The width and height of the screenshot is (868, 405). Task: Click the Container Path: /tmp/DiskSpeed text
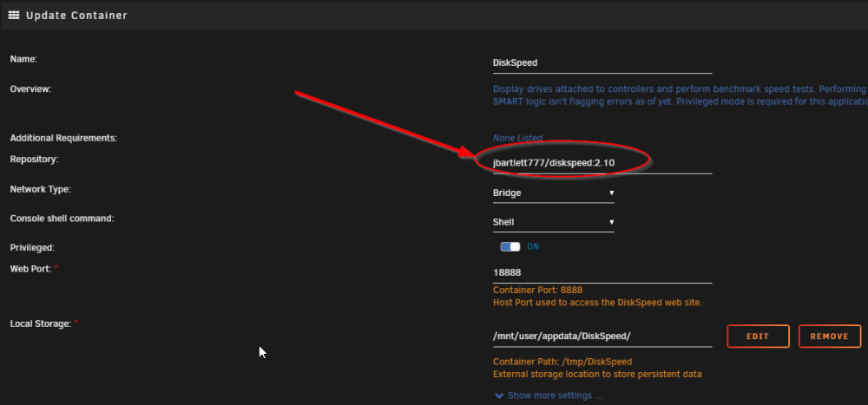(562, 362)
